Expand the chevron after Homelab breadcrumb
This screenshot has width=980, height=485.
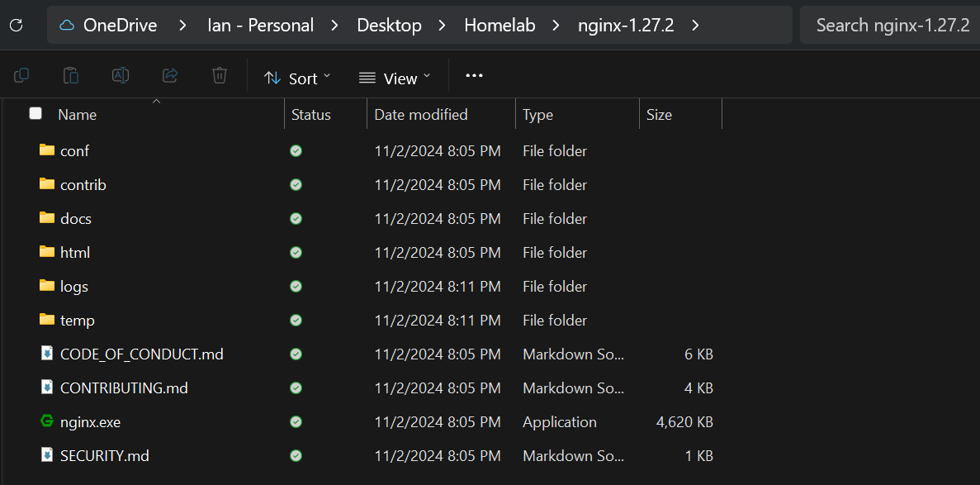pos(556,25)
